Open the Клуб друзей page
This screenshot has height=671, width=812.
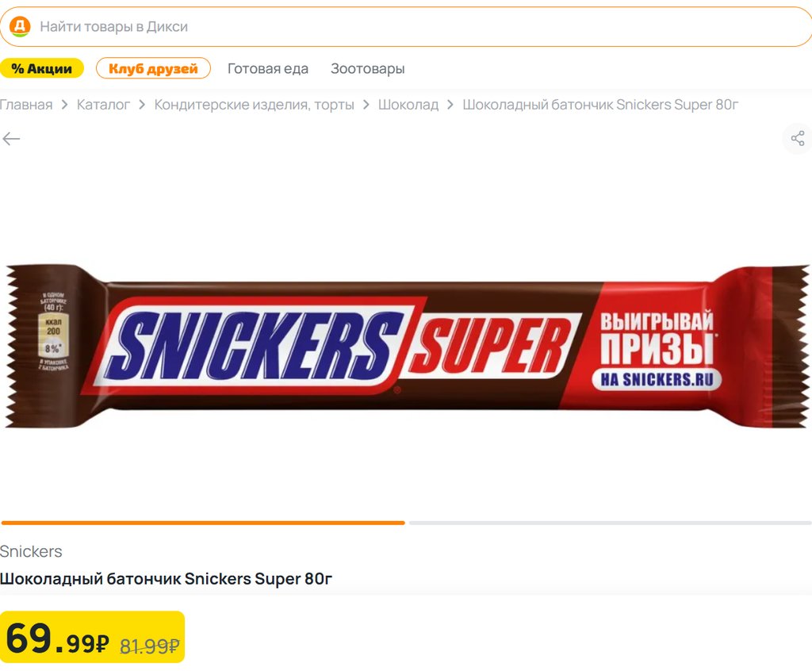(x=153, y=68)
